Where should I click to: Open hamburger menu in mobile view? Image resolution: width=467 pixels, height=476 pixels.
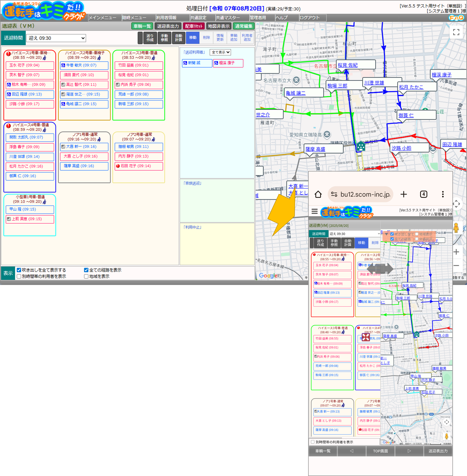click(315, 211)
